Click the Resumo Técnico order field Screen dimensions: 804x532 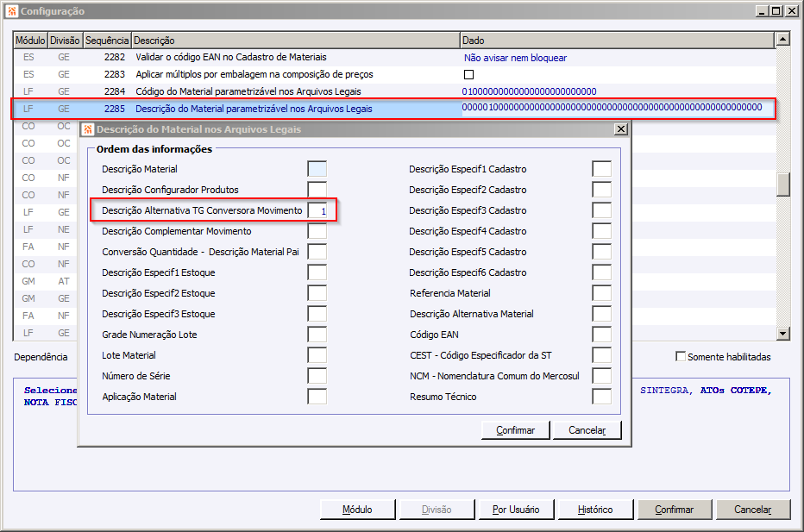click(601, 397)
